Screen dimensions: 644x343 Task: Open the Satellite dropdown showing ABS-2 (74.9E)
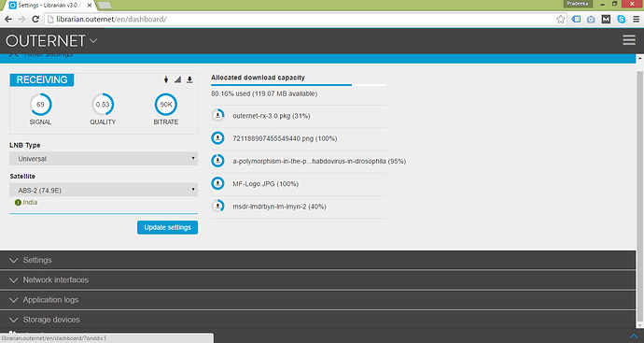[x=104, y=190]
